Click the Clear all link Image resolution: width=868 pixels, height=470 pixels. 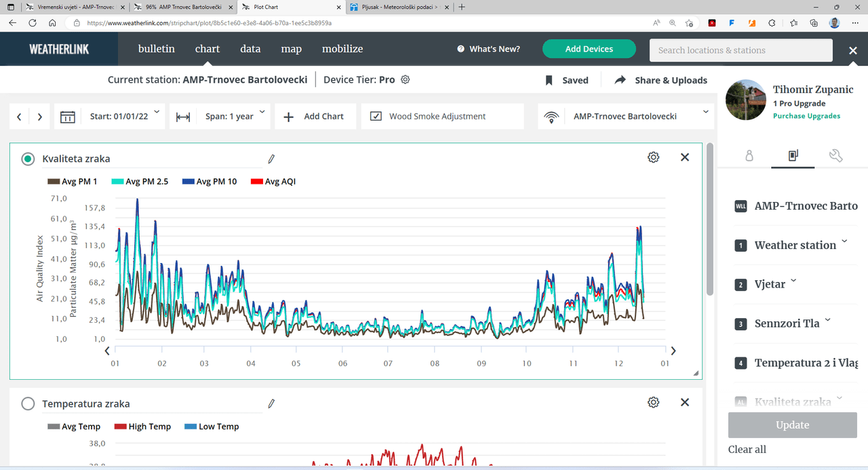747,449
